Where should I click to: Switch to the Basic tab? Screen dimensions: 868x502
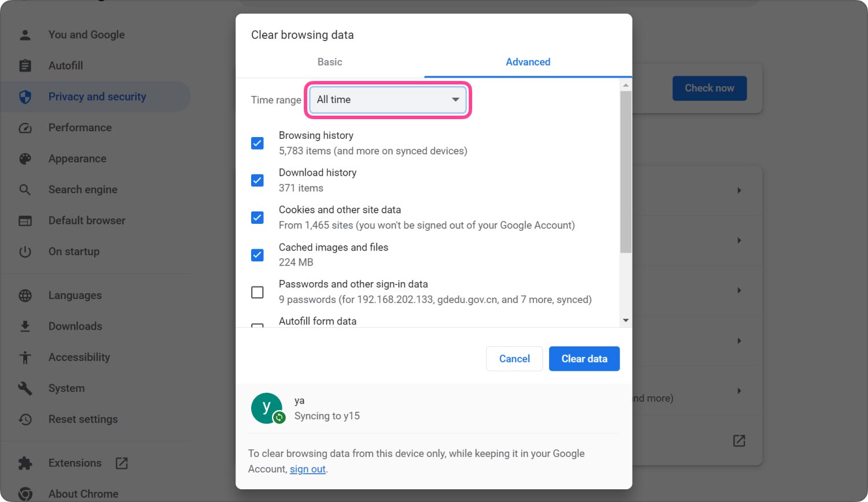point(330,62)
